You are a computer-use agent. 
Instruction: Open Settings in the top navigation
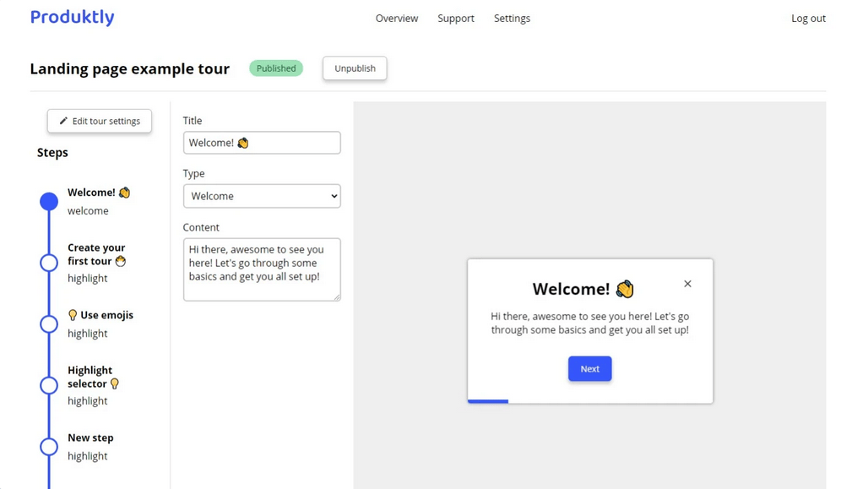pyautogui.click(x=512, y=18)
